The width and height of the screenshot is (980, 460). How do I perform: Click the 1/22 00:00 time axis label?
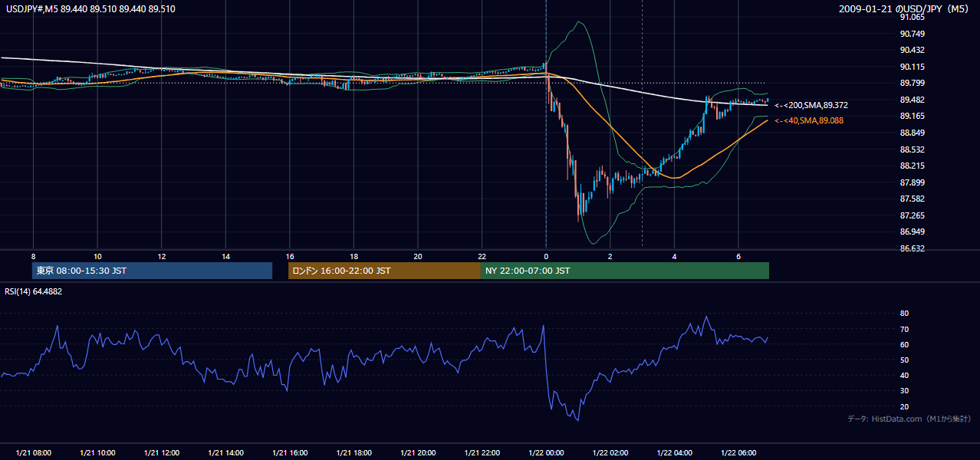(x=546, y=452)
